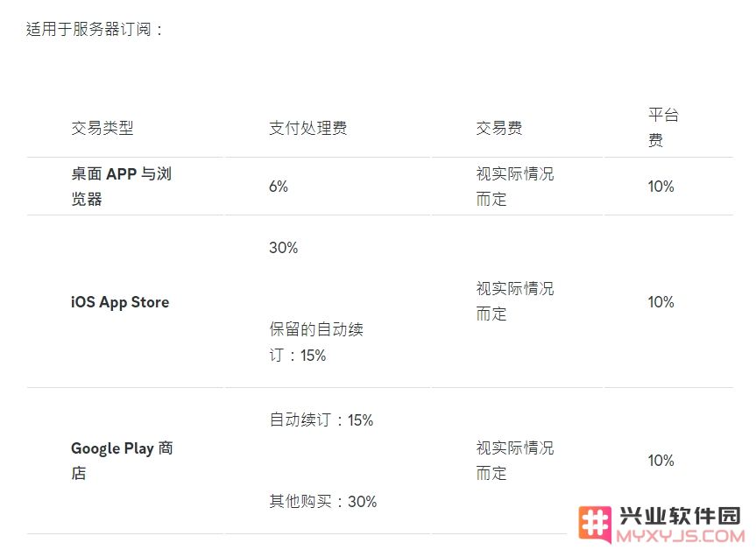Screen dimensions: 756x557
Task: Click the 其他购买：30% entry
Action: (322, 502)
